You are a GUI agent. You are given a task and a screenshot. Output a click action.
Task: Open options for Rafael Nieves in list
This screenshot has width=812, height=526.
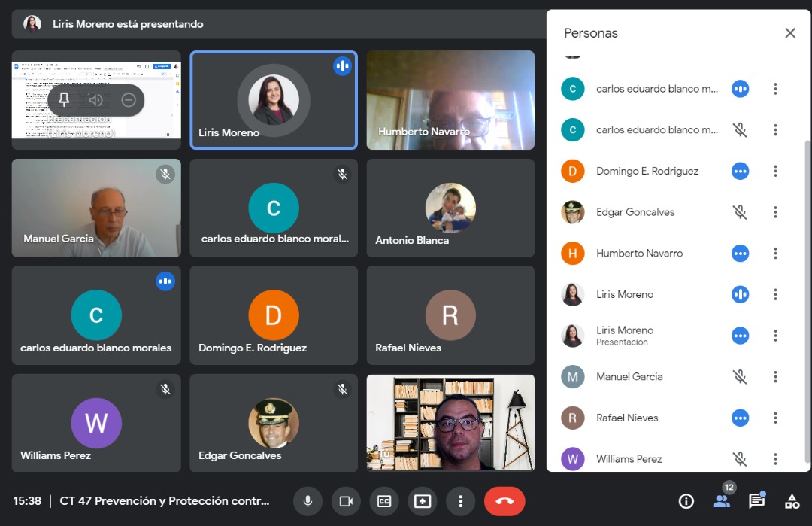coord(775,418)
